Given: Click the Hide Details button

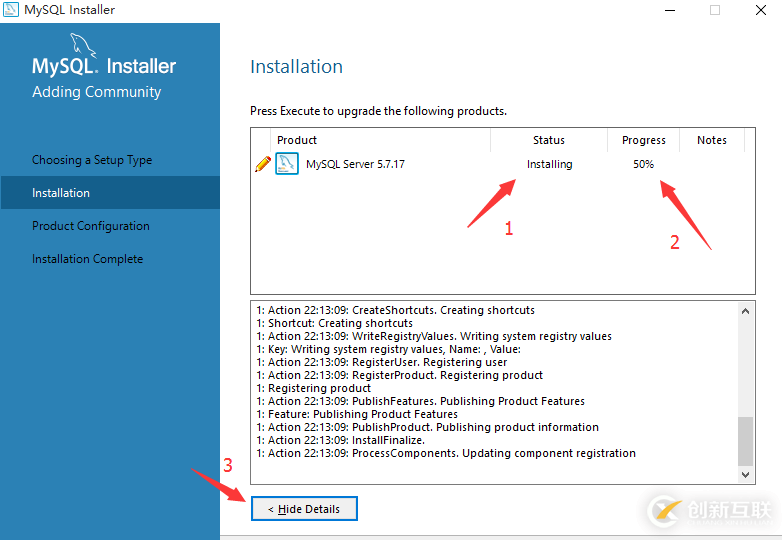Looking at the screenshot, I should [x=304, y=509].
